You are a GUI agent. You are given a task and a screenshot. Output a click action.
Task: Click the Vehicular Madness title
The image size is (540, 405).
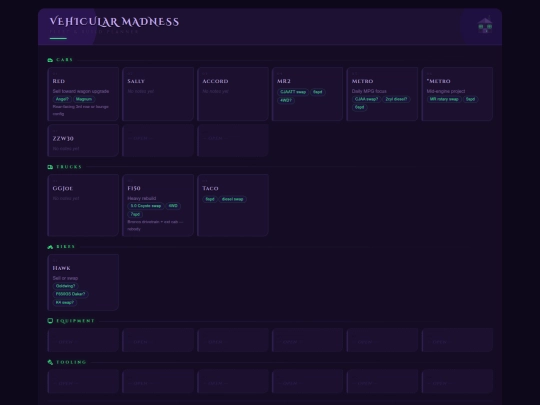point(114,22)
